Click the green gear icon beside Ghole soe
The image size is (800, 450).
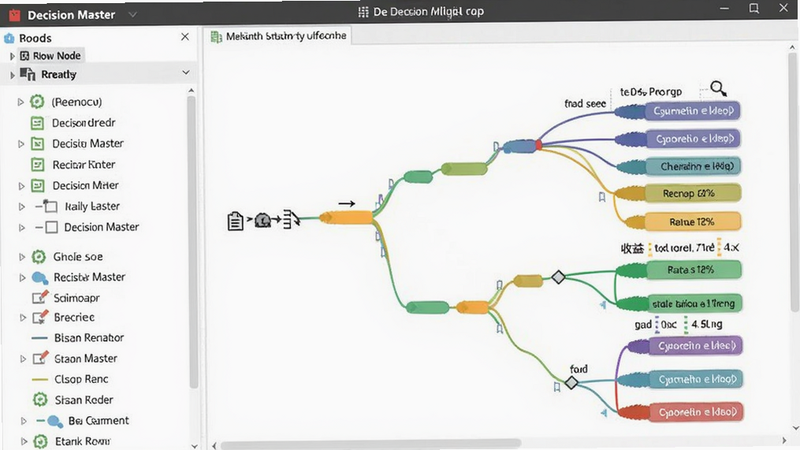tap(39, 257)
